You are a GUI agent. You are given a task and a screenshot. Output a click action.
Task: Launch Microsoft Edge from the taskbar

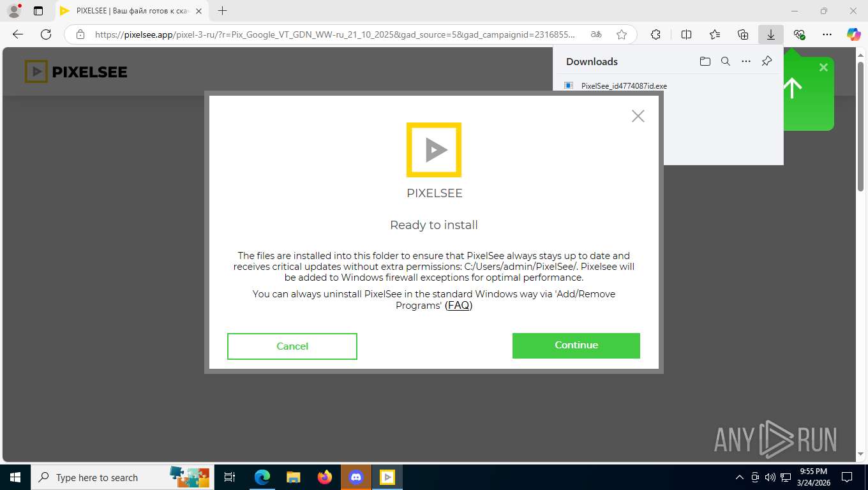pyautogui.click(x=262, y=477)
